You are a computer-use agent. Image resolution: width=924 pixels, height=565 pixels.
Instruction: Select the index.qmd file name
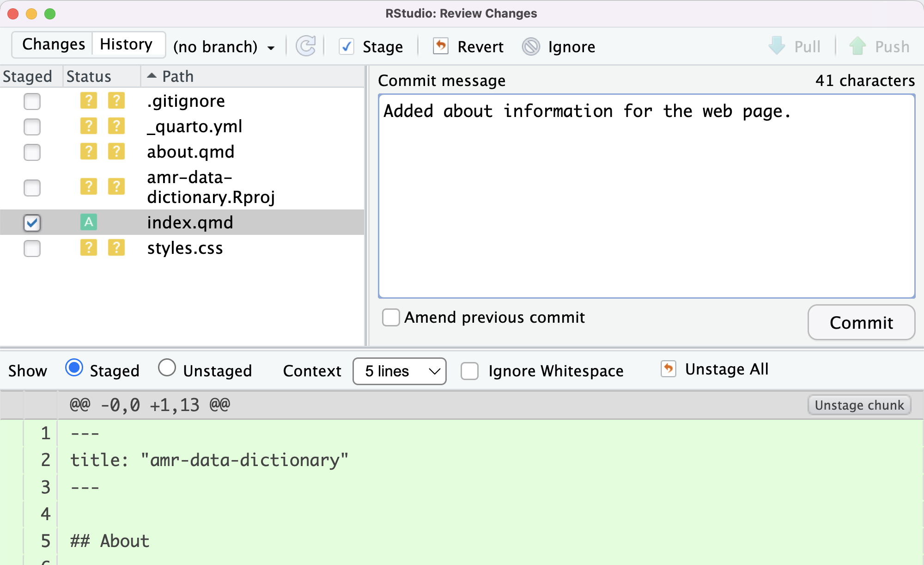click(190, 222)
